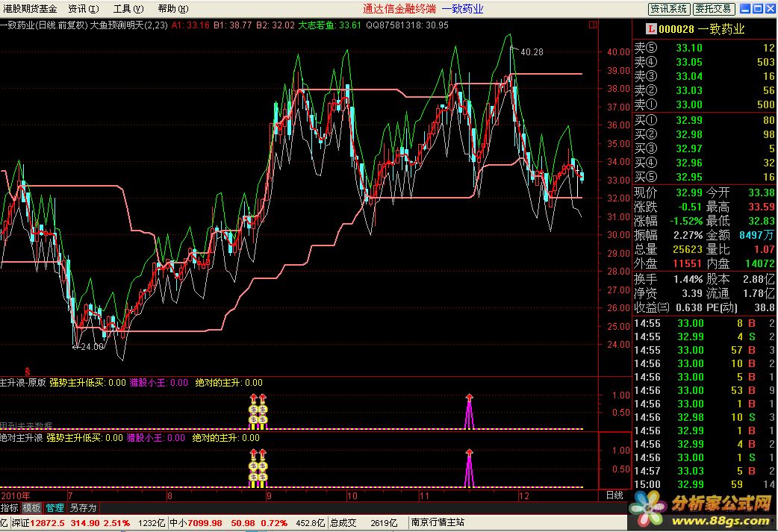The height and width of the screenshot is (532, 778).
Task: Click 总成交 in the status bar
Action: pos(343,522)
